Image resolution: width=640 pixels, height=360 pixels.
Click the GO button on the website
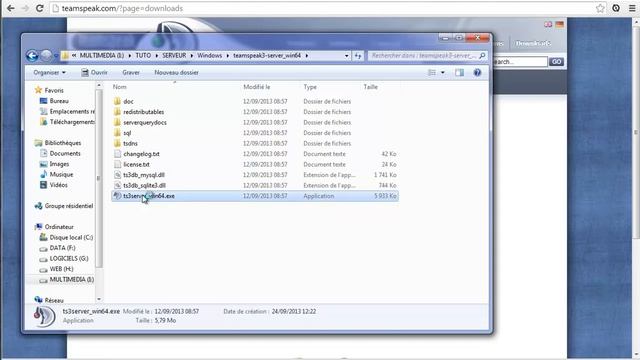(x=556, y=62)
